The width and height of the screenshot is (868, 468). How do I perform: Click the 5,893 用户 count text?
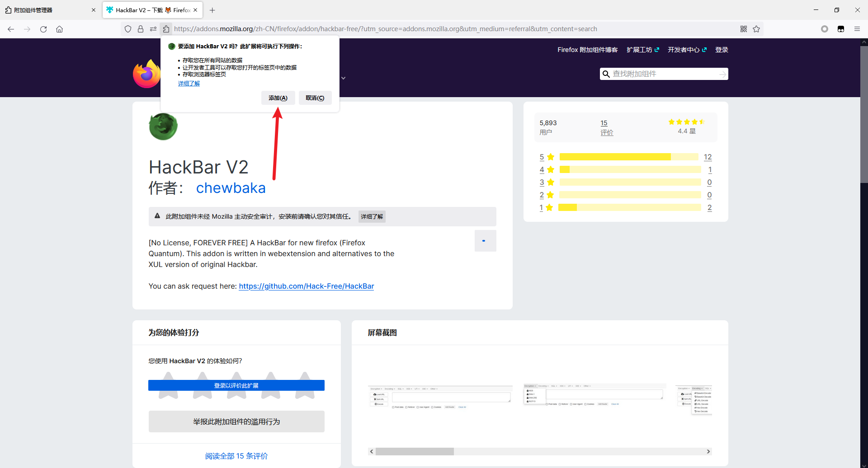[548, 127]
